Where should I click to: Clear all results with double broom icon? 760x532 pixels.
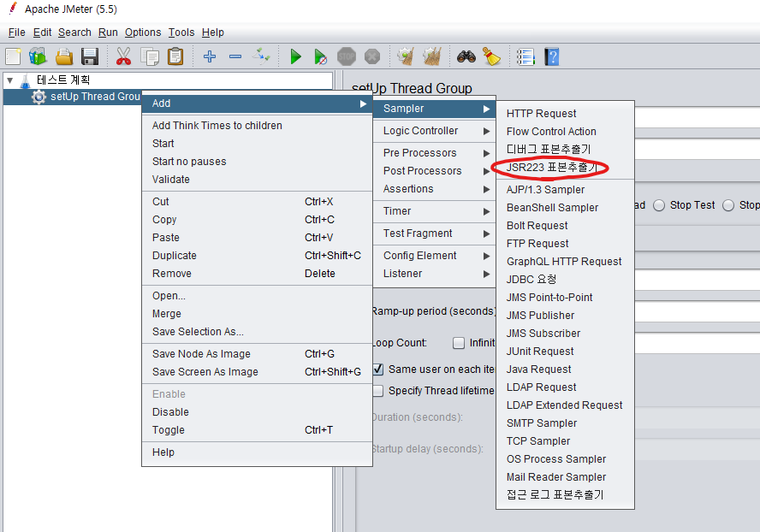coord(432,56)
